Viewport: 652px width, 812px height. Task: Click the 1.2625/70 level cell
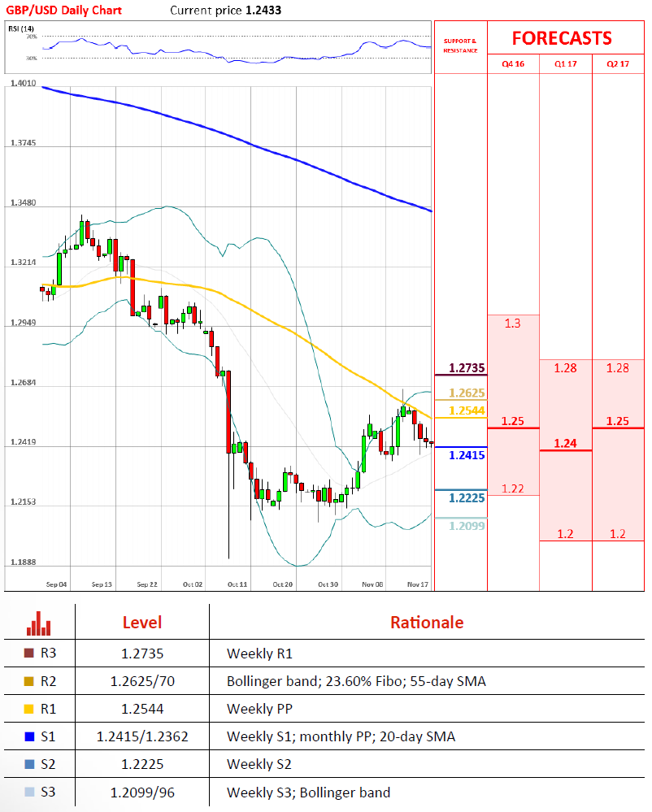pyautogui.click(x=142, y=681)
